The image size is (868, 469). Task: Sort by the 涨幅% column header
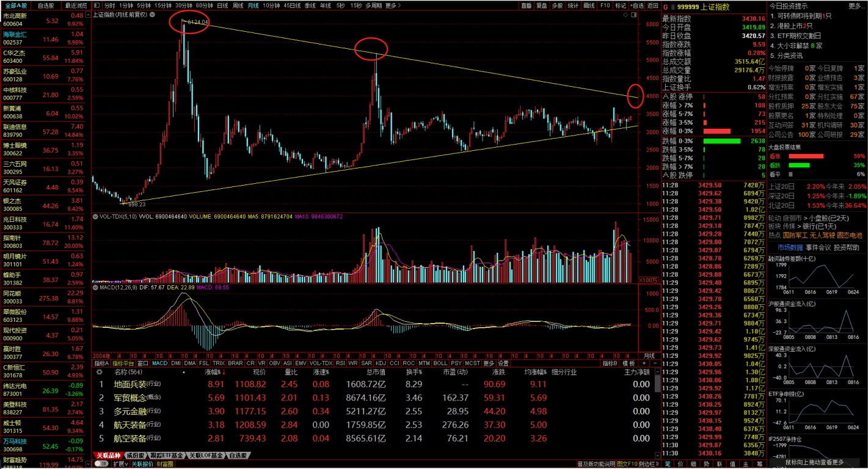point(214,371)
